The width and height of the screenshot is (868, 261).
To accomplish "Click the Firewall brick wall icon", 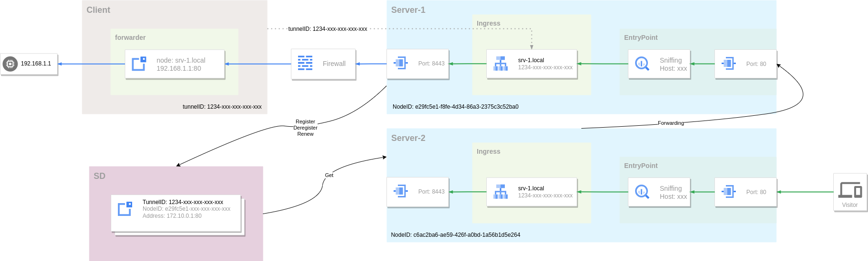I will (x=305, y=63).
